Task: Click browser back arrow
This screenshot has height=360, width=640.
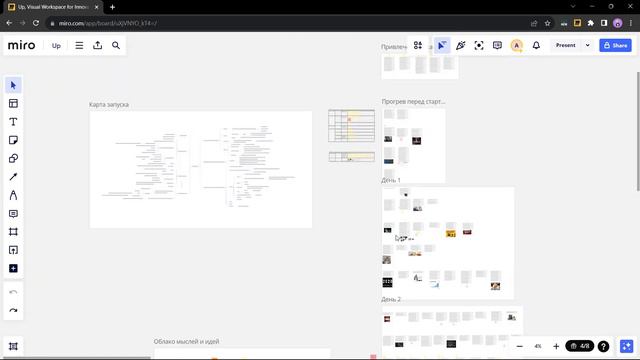Action: tap(9, 23)
